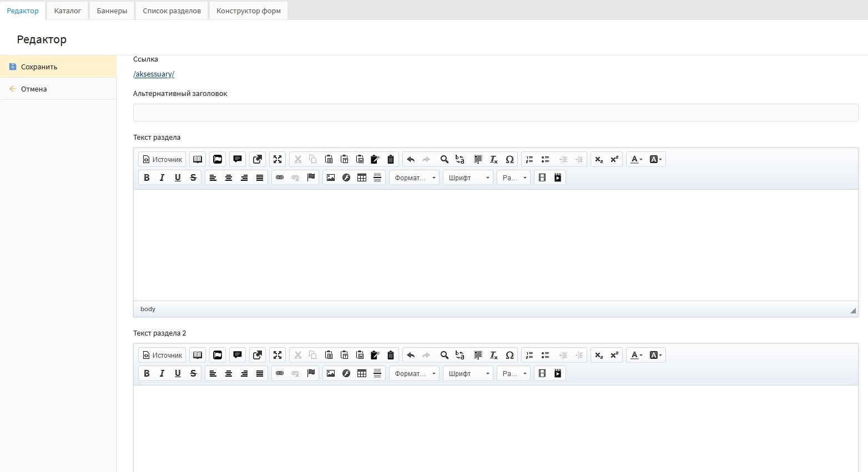Open Конструктор форм tab
The height and width of the screenshot is (472, 868).
click(x=249, y=11)
